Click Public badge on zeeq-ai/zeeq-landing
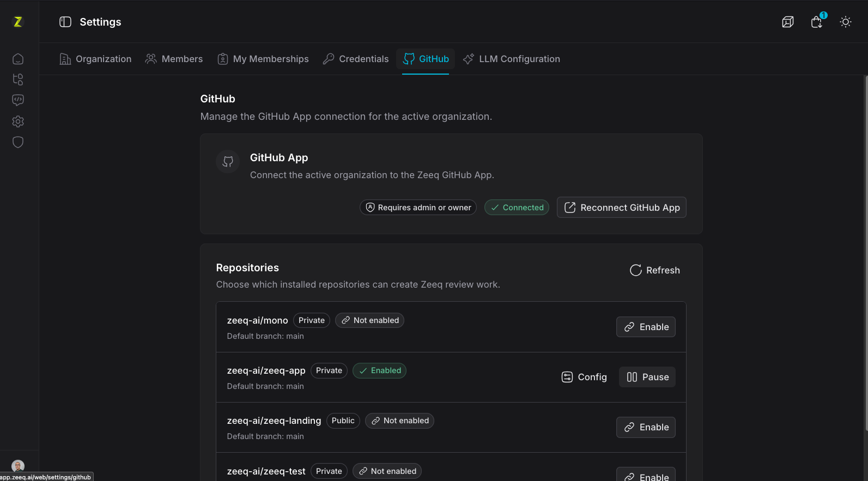The image size is (868, 481). pyautogui.click(x=343, y=421)
